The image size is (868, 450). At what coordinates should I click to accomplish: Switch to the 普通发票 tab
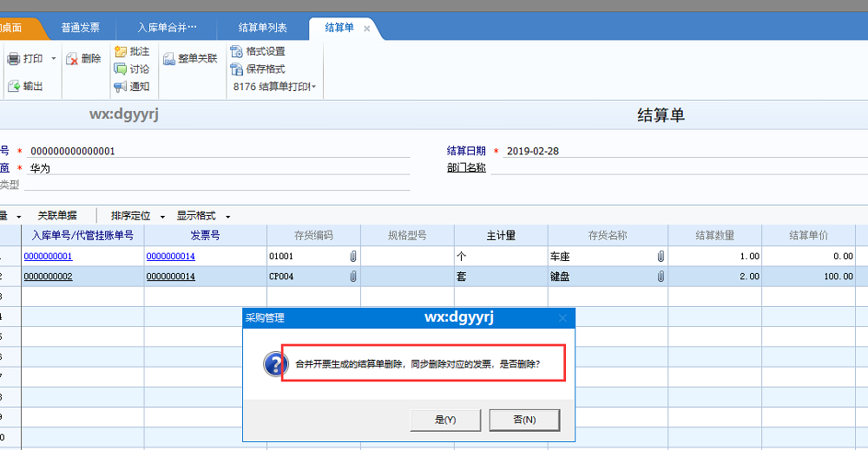tap(80, 28)
